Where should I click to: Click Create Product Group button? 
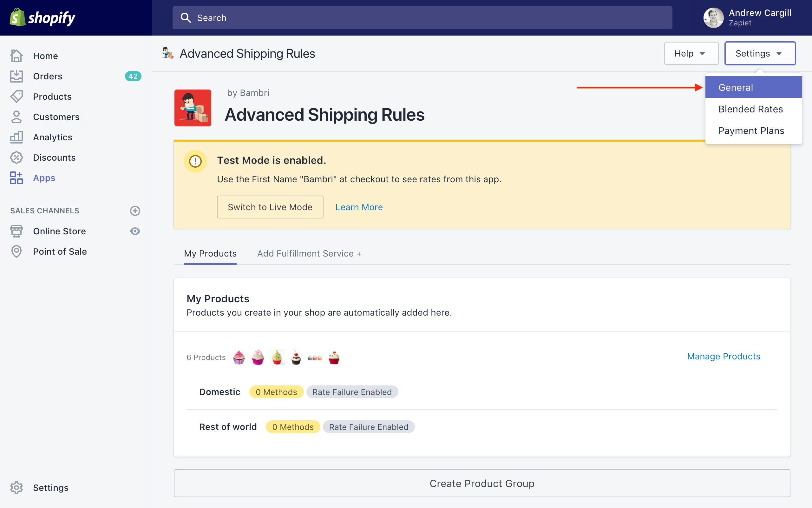point(482,483)
